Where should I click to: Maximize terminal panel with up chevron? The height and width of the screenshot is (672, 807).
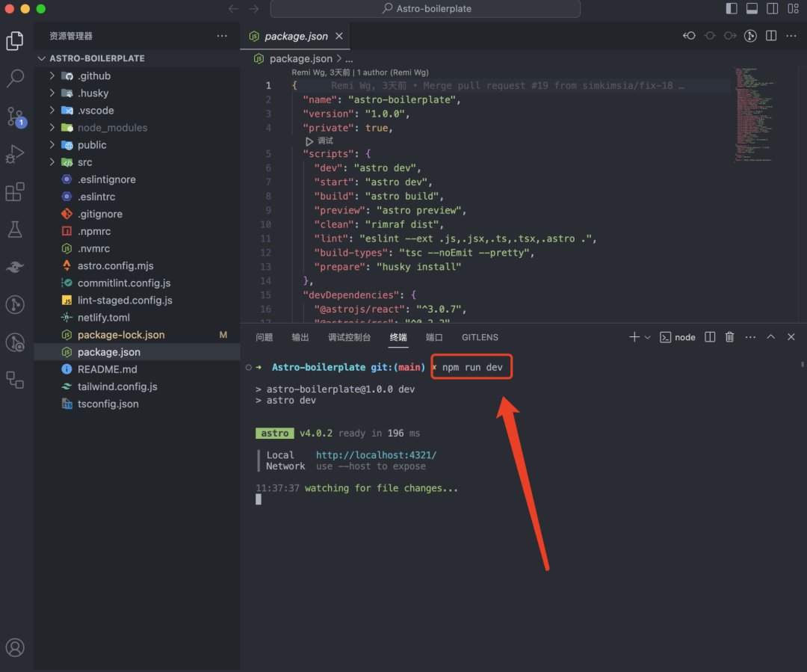tap(771, 337)
